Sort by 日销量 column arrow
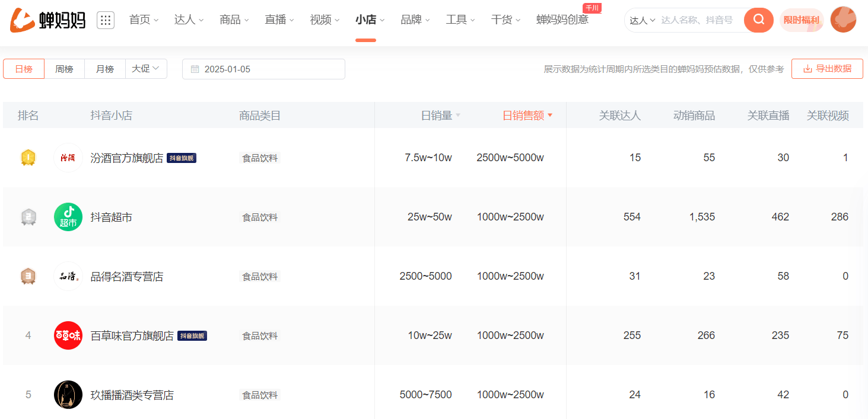Viewport: 868px width, 419px height. coord(457,116)
